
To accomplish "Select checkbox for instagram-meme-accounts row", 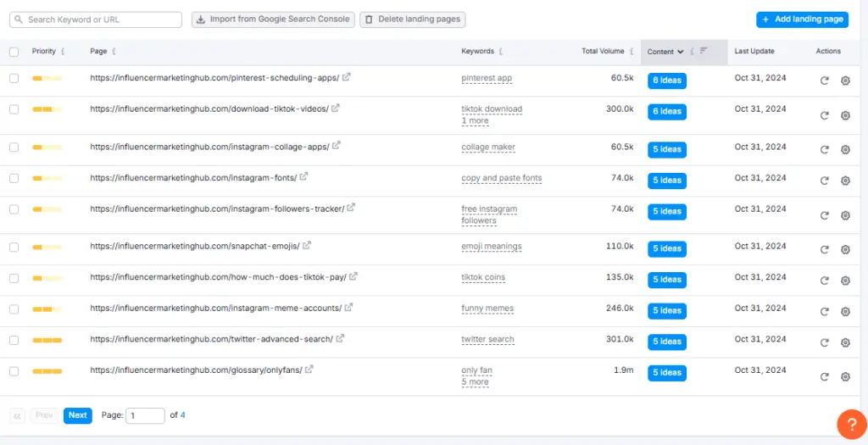I will point(14,309).
